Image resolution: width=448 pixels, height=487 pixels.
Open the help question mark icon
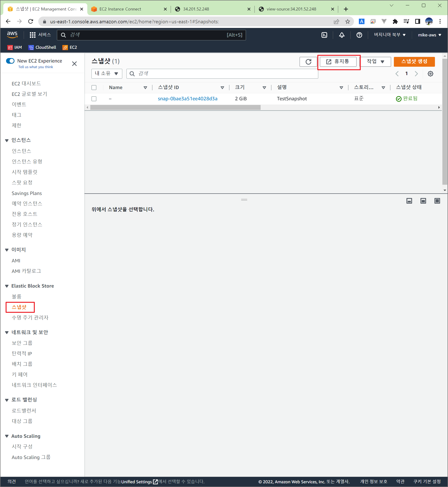tap(359, 35)
